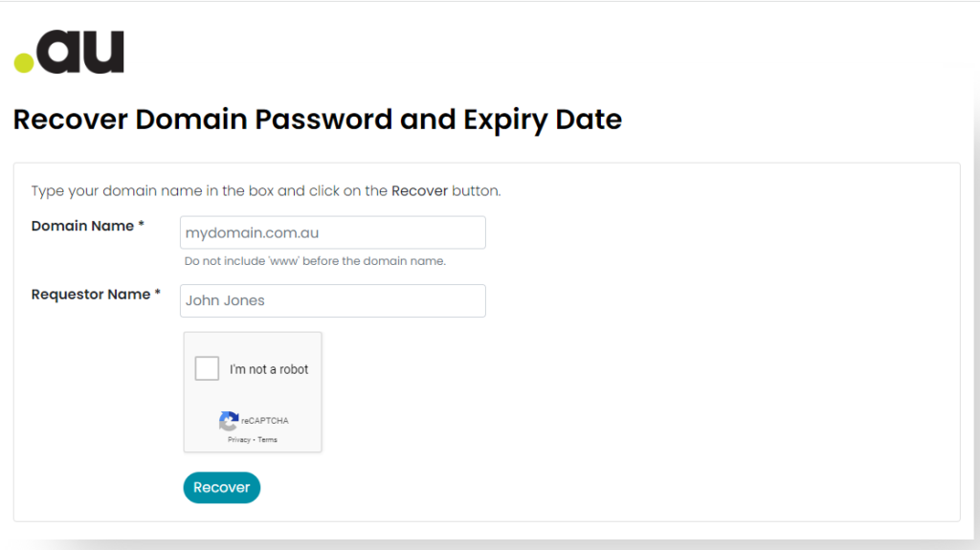The width and height of the screenshot is (980, 550).
Task: Click the "I'm not a robot" label text
Action: click(x=269, y=369)
